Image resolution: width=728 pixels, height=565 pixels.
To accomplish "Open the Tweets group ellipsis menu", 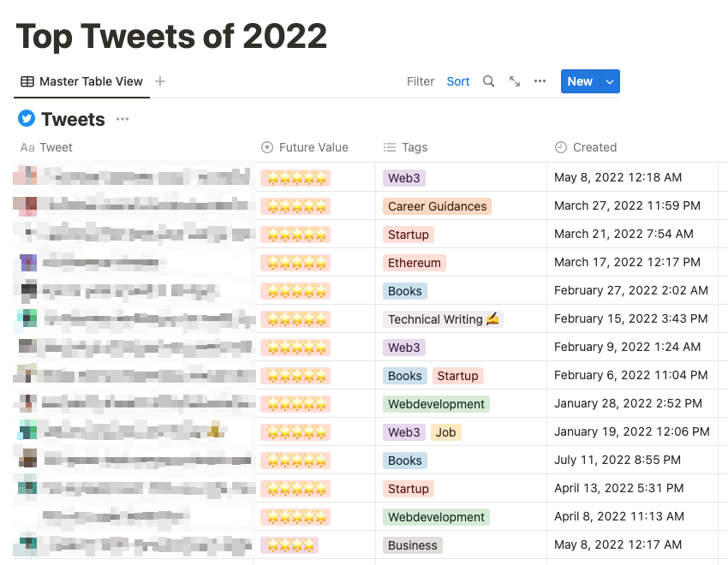I will [x=122, y=119].
